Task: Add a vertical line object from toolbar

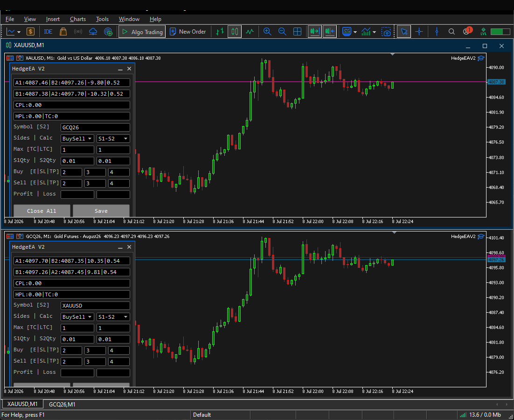Action: pos(437,32)
